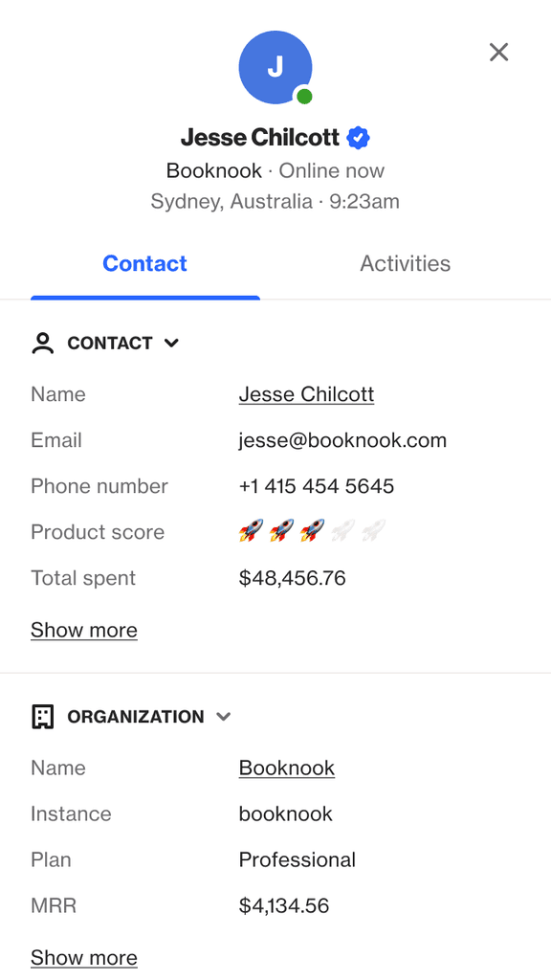Click the person icon beside CONTACT

42,344
